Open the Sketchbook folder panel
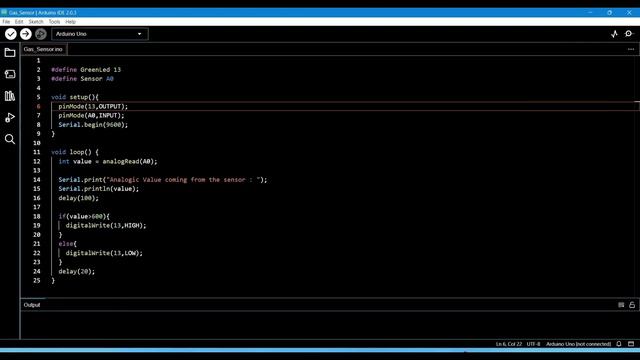 click(10, 53)
